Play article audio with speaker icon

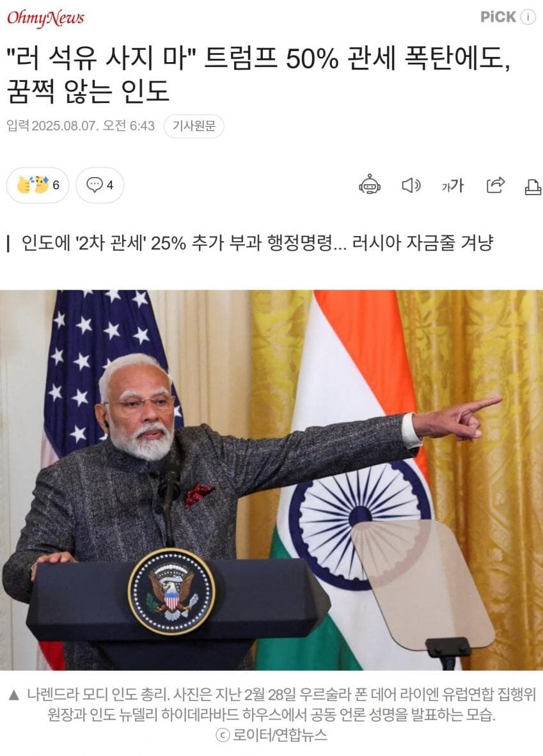click(x=411, y=185)
